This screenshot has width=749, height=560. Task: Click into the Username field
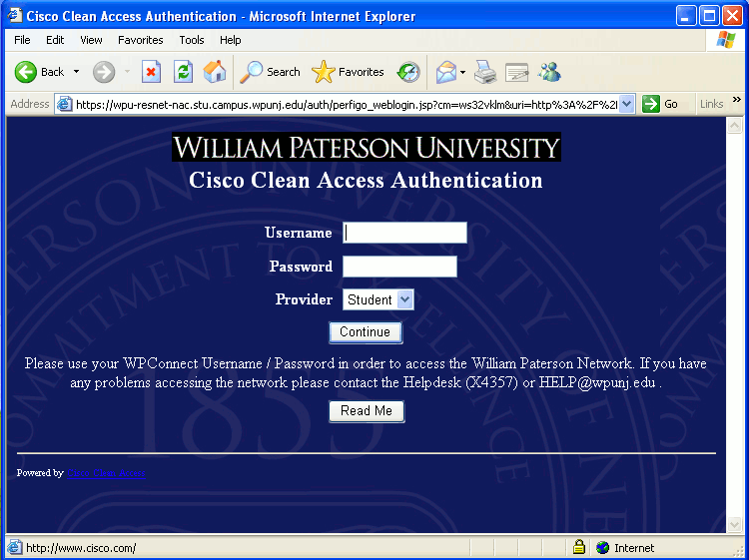click(404, 233)
